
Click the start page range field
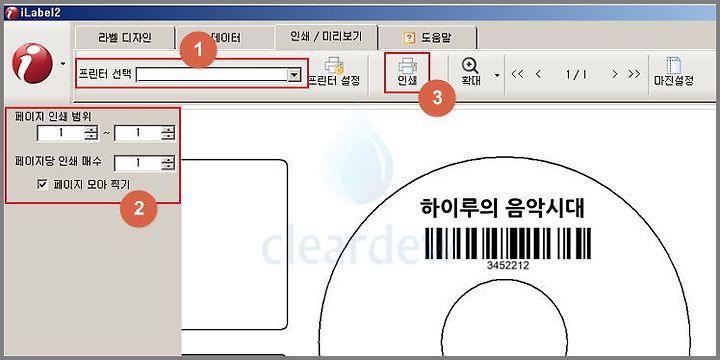(x=61, y=133)
